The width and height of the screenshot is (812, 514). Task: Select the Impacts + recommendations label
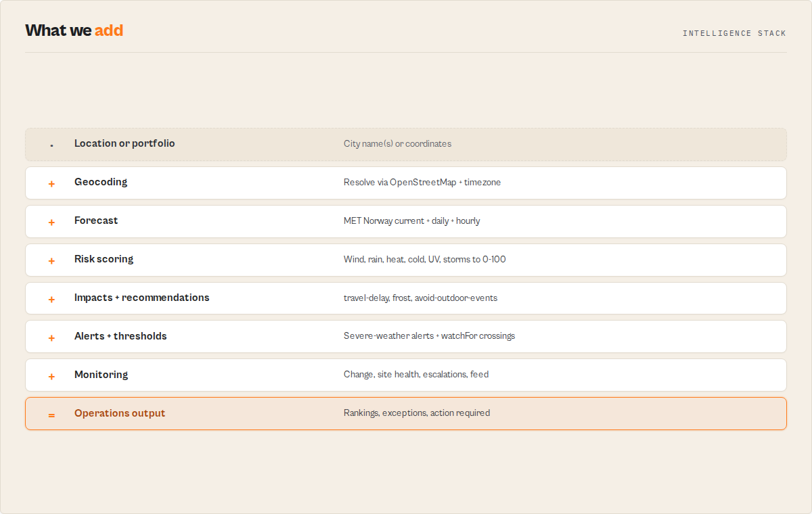tap(142, 298)
